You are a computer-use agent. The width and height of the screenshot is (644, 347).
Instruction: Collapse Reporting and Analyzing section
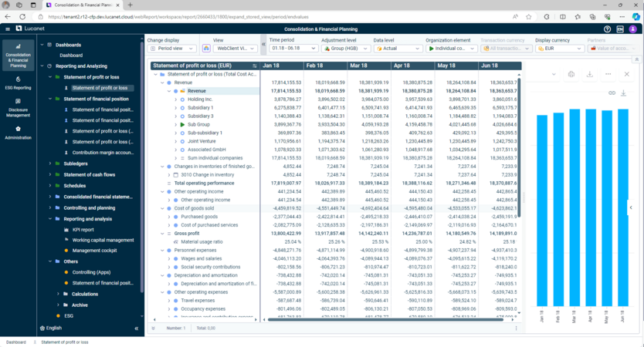42,66
